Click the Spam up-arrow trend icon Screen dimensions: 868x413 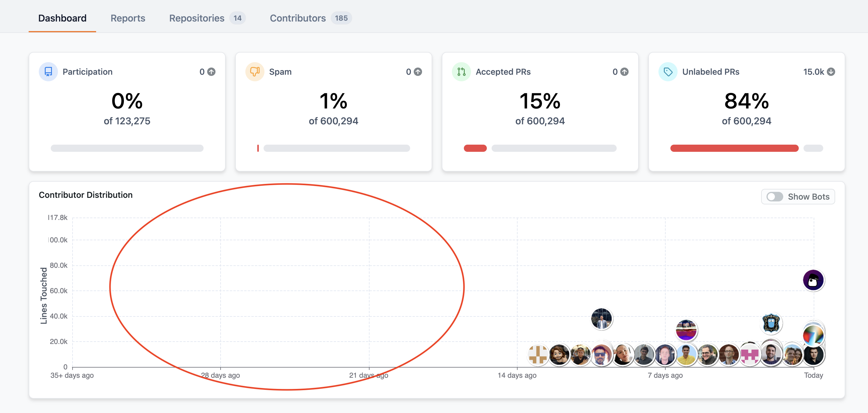(x=418, y=71)
